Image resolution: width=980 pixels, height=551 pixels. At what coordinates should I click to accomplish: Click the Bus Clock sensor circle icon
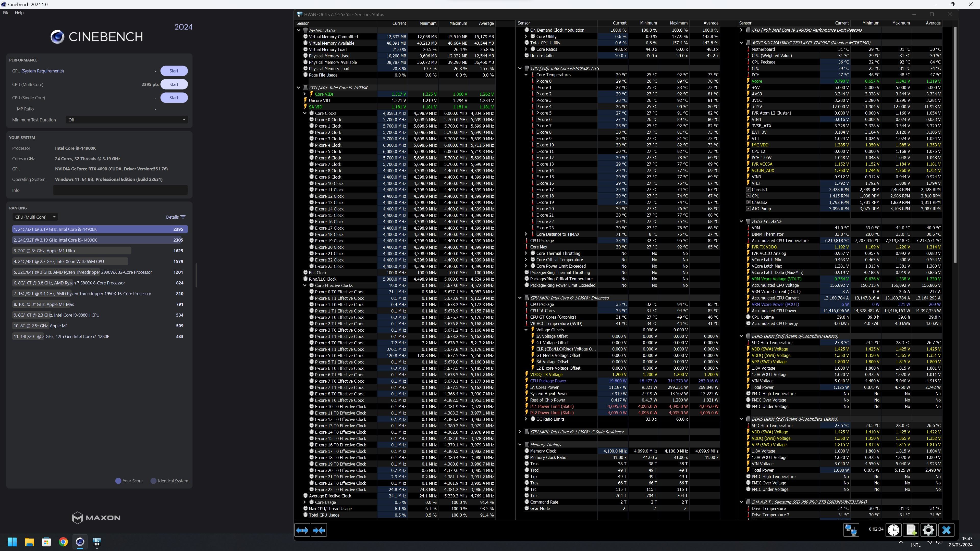coord(305,273)
